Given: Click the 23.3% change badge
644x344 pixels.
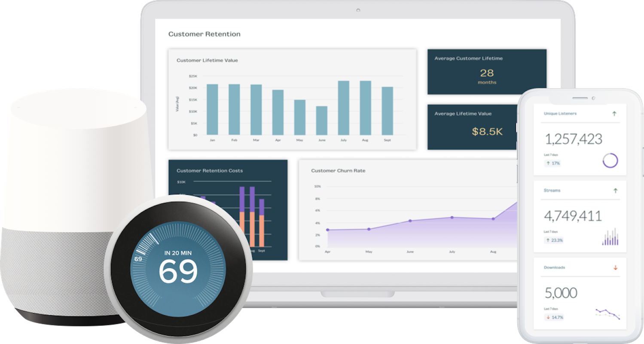Looking at the screenshot, I should tap(554, 240).
